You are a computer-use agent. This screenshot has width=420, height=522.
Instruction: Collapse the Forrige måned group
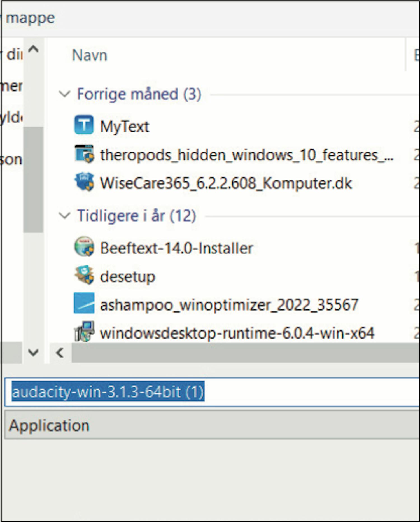tap(65, 94)
